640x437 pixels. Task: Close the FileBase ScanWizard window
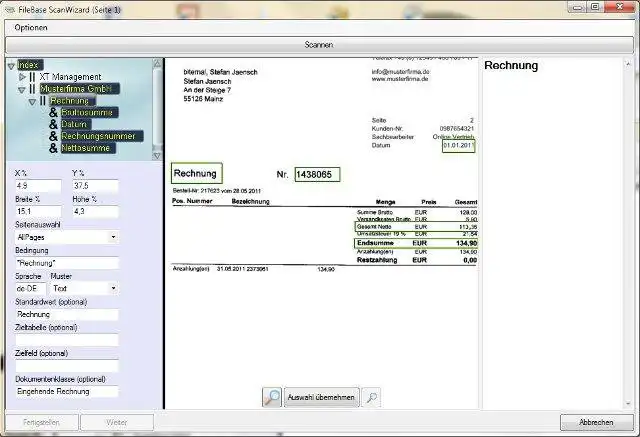tap(620, 7)
